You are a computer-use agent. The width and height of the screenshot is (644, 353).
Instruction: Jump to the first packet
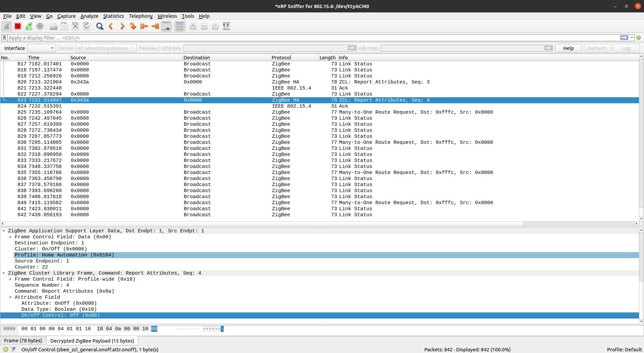(x=144, y=26)
